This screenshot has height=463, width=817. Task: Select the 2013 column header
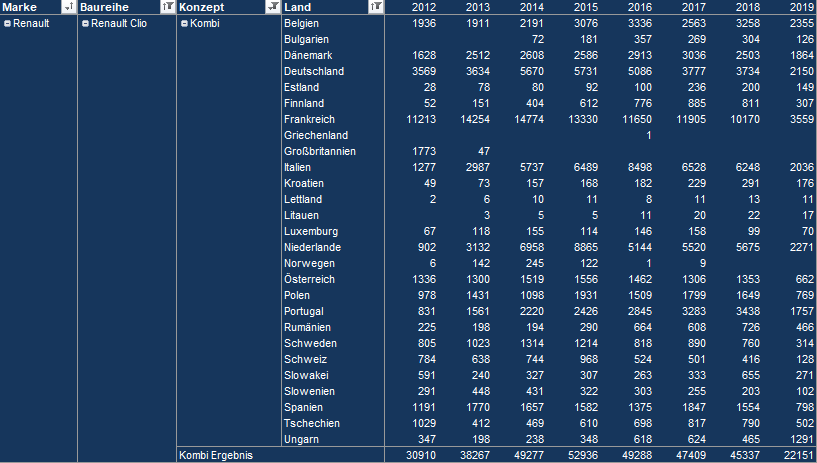(478, 7)
